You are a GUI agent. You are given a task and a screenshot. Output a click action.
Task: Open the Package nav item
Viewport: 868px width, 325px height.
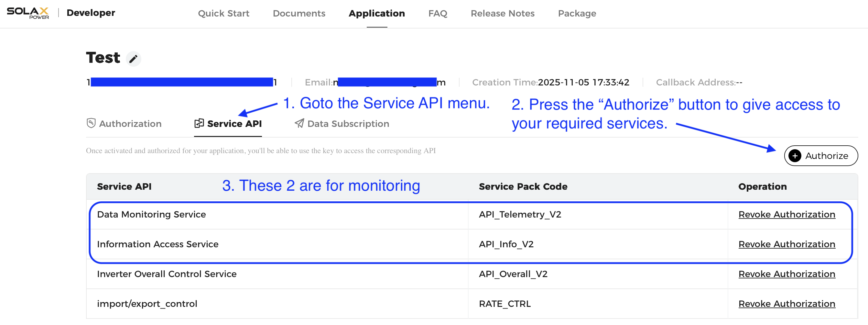coord(577,14)
